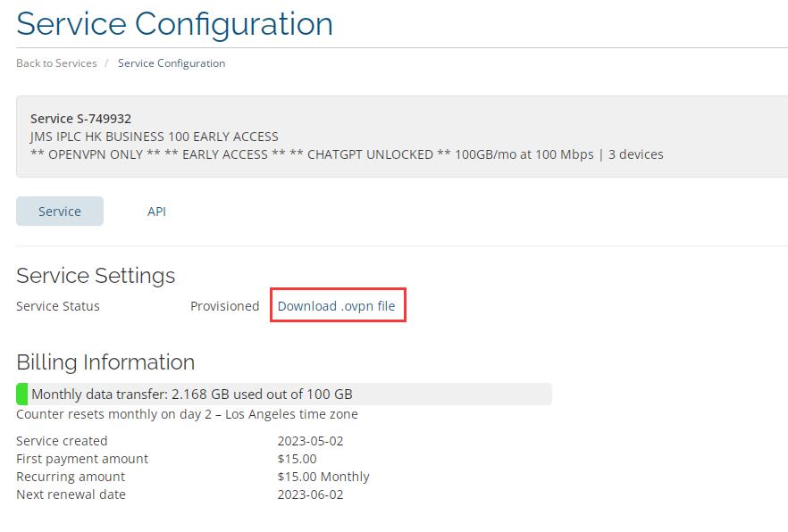Click the First payment amount label
This screenshot has height=532, width=788.
[82, 459]
